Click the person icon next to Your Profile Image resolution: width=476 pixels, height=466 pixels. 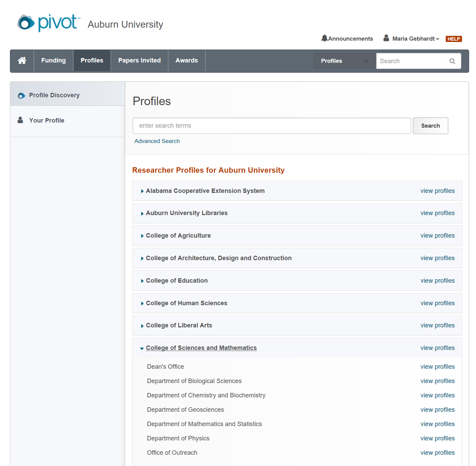point(21,120)
